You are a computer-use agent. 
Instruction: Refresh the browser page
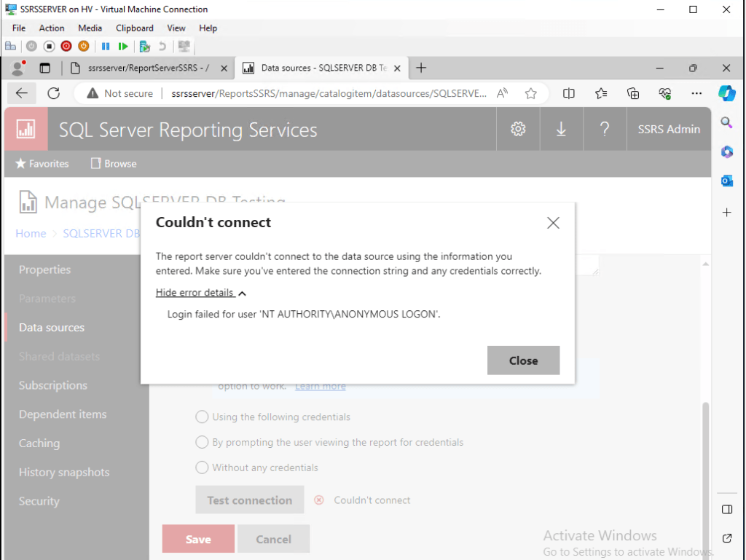pyautogui.click(x=54, y=93)
